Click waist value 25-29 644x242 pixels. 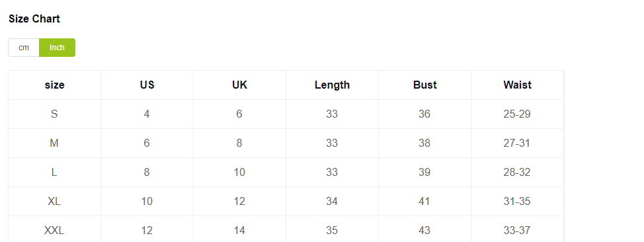(x=517, y=114)
